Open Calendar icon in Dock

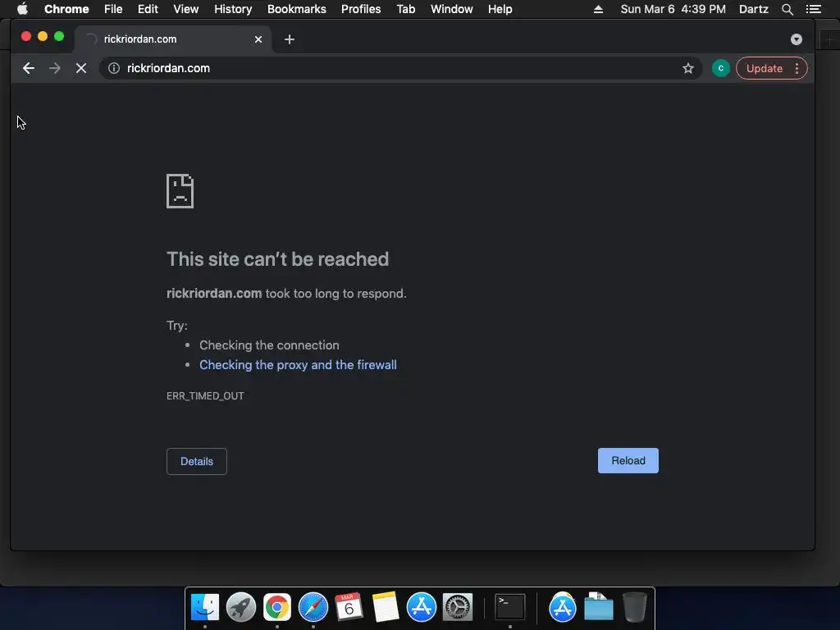tap(349, 607)
